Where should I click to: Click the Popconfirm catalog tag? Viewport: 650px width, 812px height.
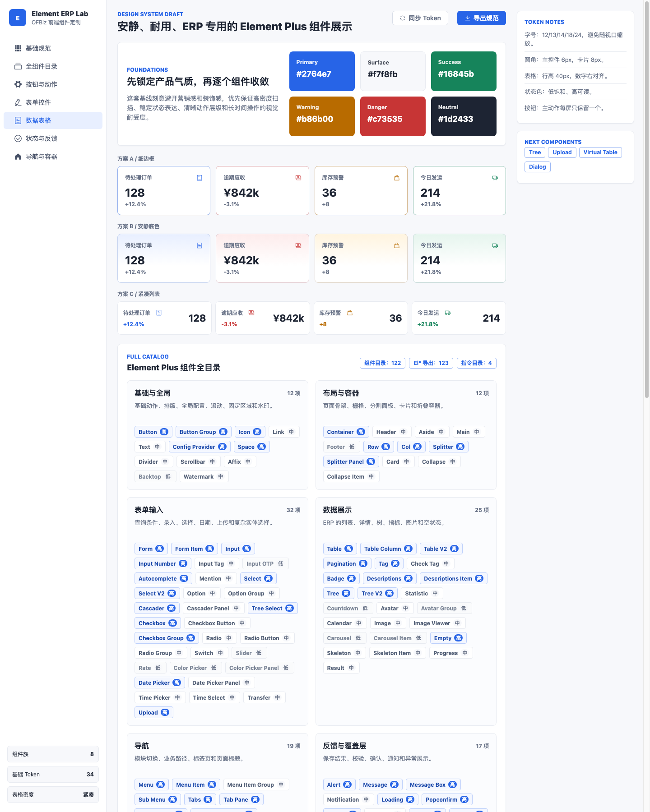click(447, 799)
